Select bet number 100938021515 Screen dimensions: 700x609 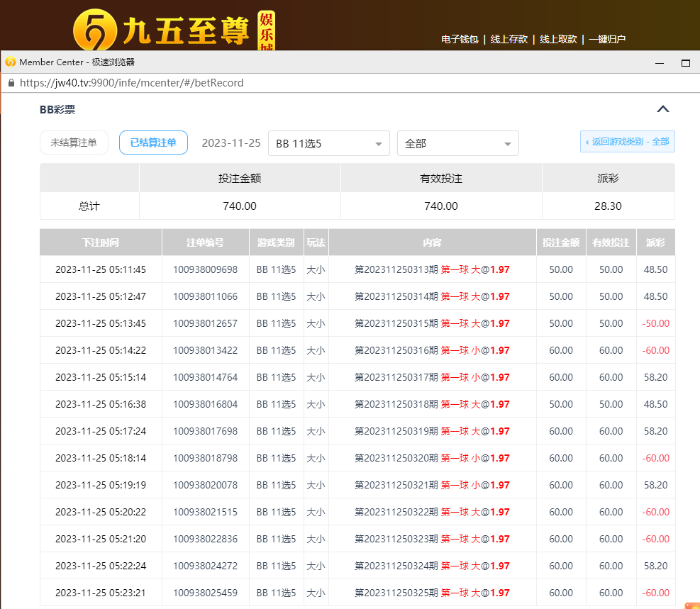tap(206, 512)
